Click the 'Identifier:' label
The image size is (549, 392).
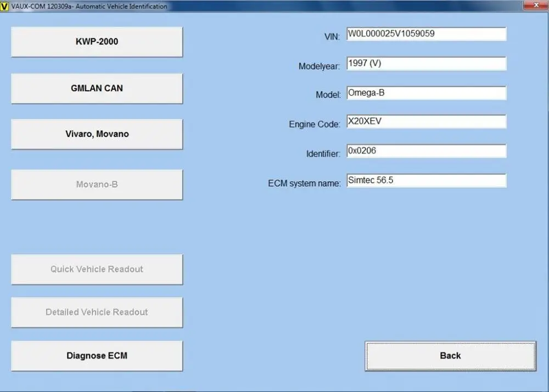click(x=323, y=154)
